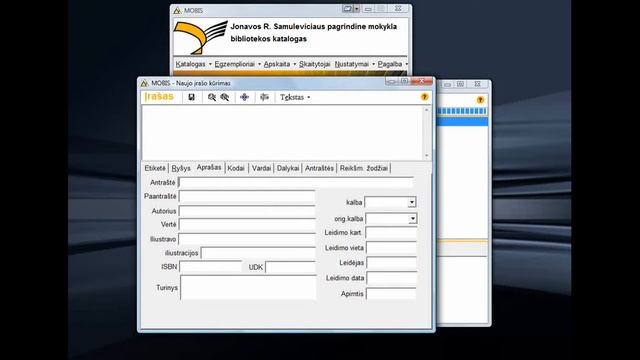Click the Įrašas heading label in toolbar

click(x=159, y=97)
